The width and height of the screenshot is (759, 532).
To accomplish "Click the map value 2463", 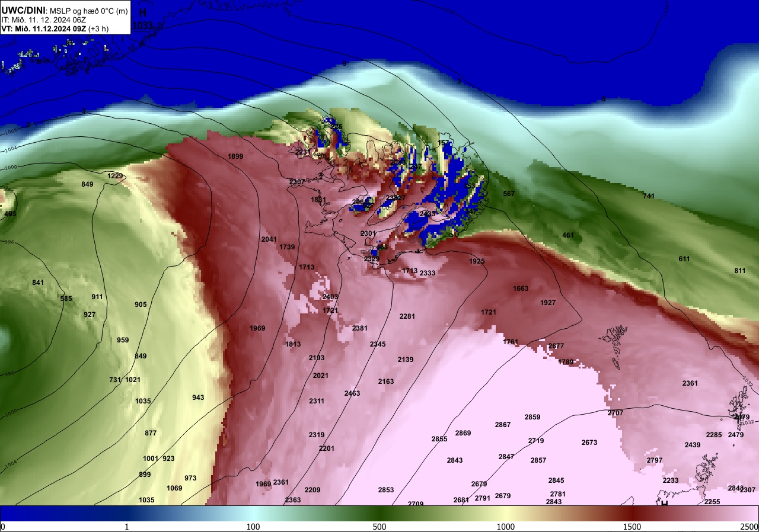I will (352, 393).
